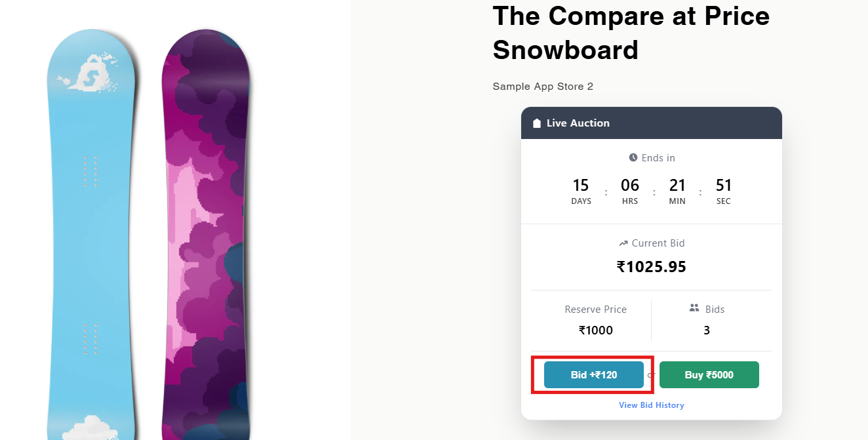Click the reserve price value ₹1000

[x=595, y=330]
